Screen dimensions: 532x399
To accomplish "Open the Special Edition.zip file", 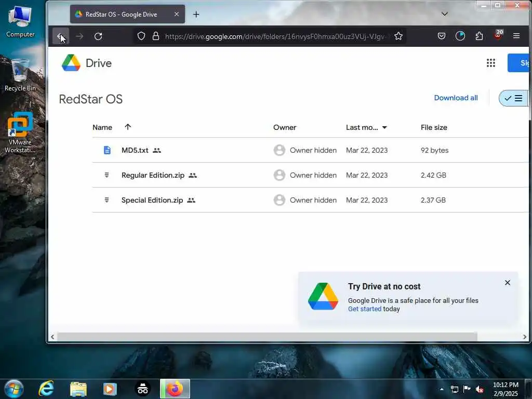I will (152, 200).
